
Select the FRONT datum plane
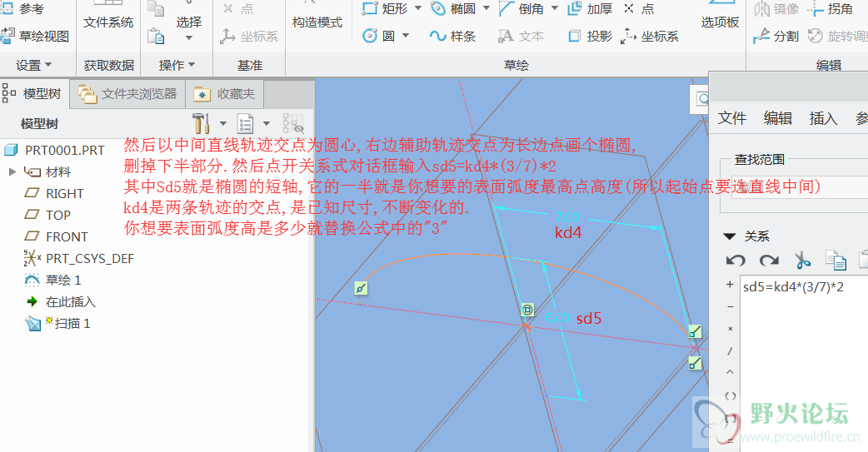click(57, 236)
